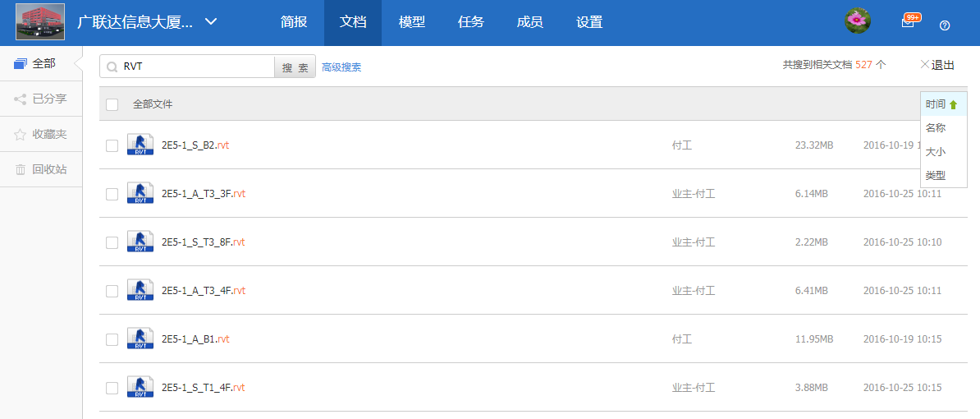Choose 大小 in the sort dropdown
Screen dimensions: 980x419
coord(936,152)
